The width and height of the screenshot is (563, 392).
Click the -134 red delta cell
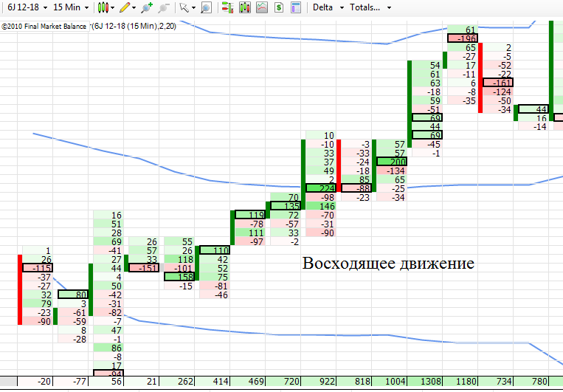(x=392, y=171)
